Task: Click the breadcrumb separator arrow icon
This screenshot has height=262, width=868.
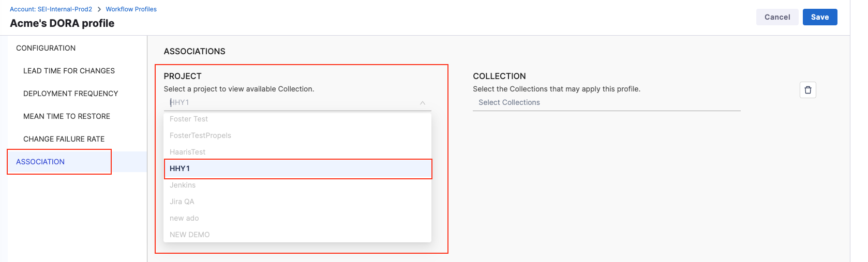Action: (99, 9)
